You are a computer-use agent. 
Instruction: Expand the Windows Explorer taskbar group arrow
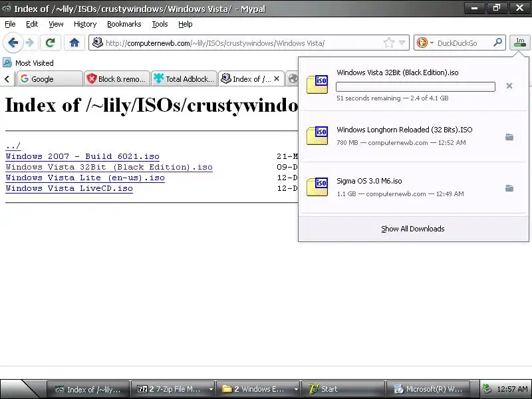click(296, 389)
